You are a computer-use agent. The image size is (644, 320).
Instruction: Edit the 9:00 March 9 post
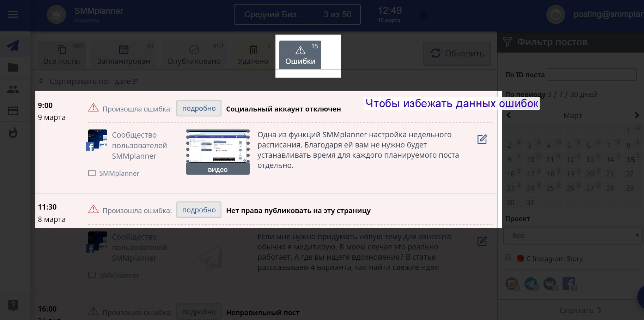coord(482,139)
